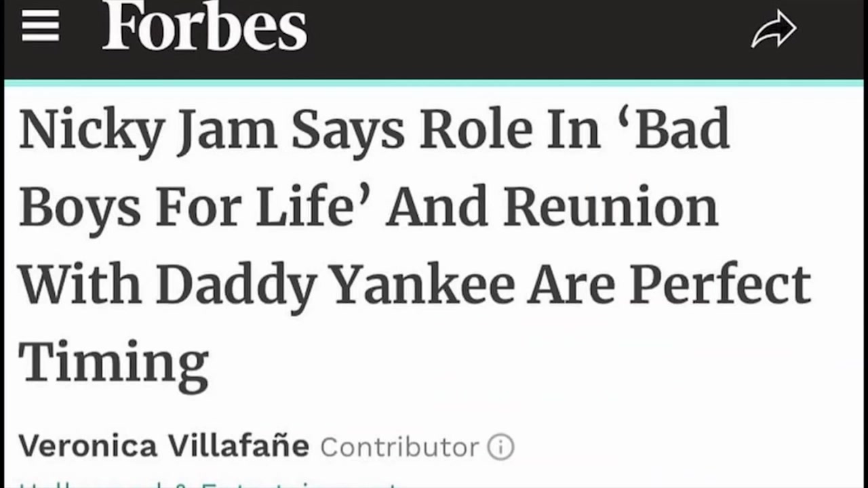This screenshot has height=488, width=868.
Task: Click the Contributor label
Action: point(399,447)
